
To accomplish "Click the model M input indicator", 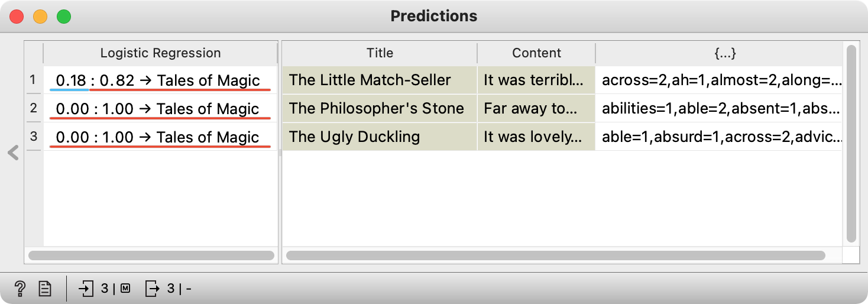I will pyautogui.click(x=125, y=289).
